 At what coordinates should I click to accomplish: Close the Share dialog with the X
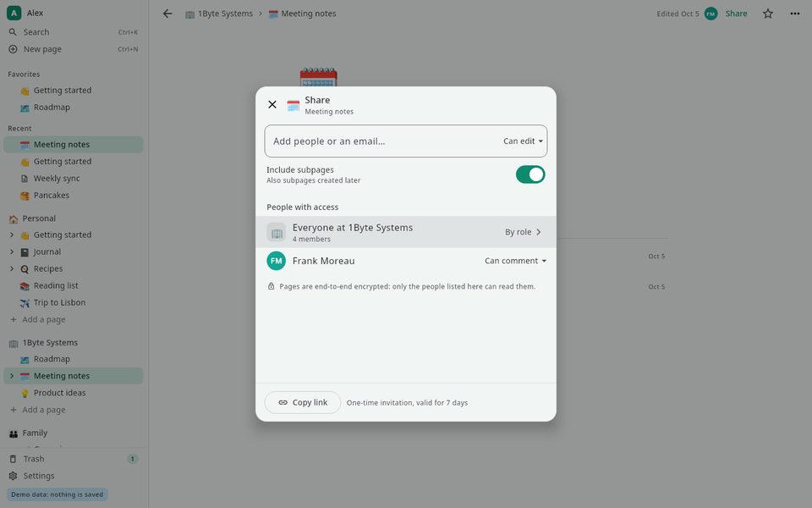click(x=272, y=105)
